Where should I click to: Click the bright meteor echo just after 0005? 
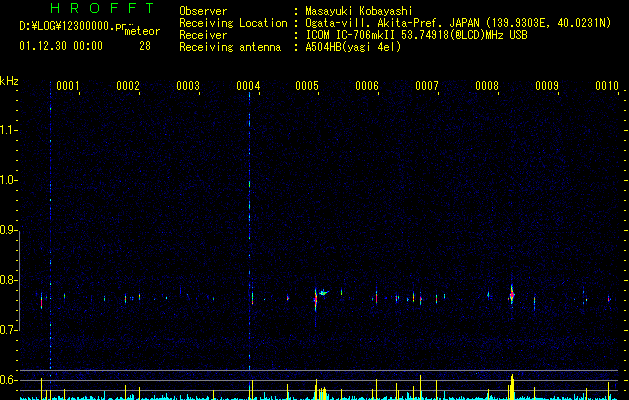[x=316, y=299]
